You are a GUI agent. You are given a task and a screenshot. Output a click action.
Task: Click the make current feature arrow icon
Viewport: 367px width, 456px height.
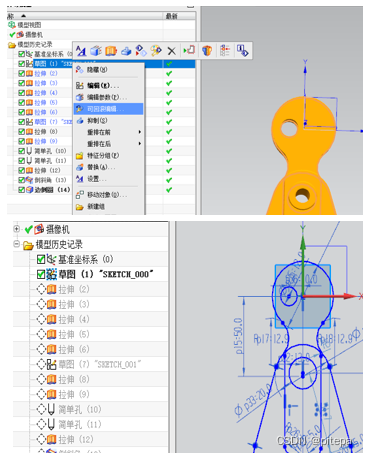coord(189,50)
